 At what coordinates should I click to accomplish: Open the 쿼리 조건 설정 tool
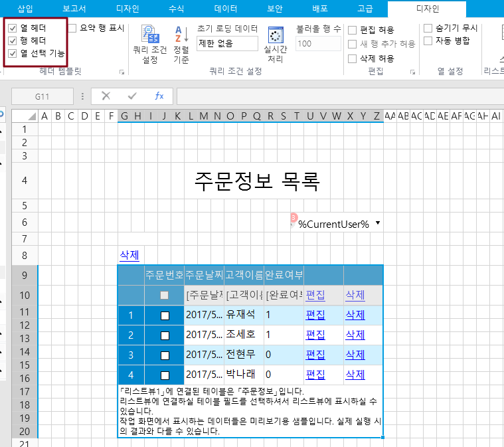[149, 45]
